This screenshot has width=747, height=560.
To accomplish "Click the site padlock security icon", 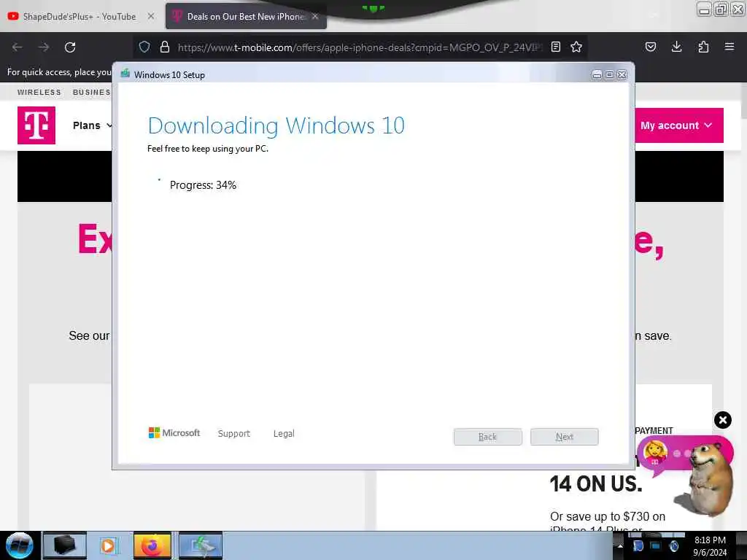I will pyautogui.click(x=165, y=47).
